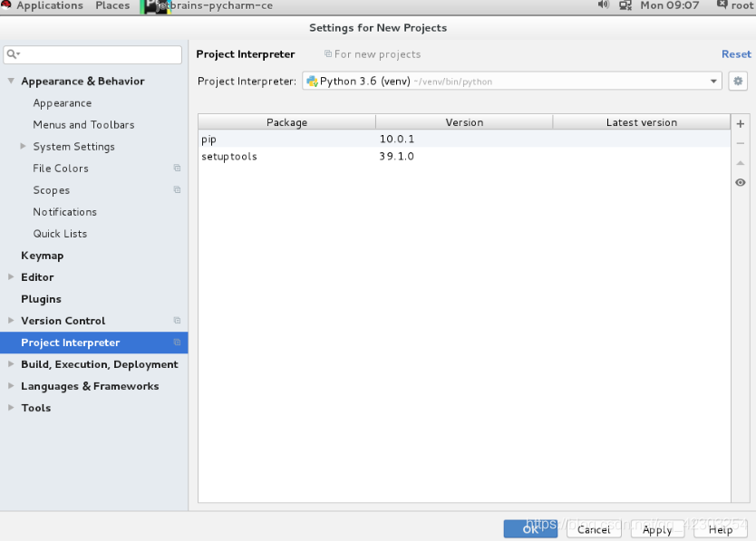Click the Cancel button
The width and height of the screenshot is (756, 541).
594,529
